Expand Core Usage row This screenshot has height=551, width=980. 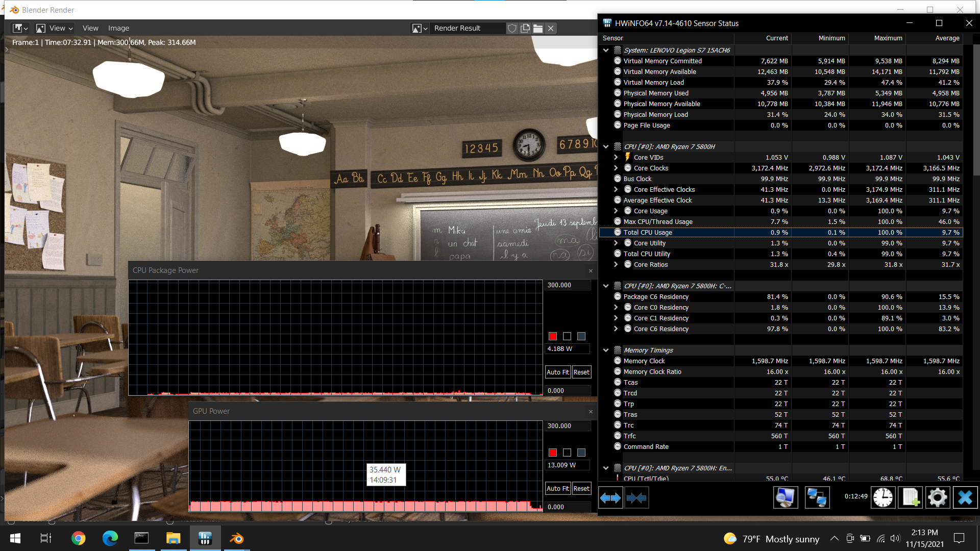pos(616,211)
